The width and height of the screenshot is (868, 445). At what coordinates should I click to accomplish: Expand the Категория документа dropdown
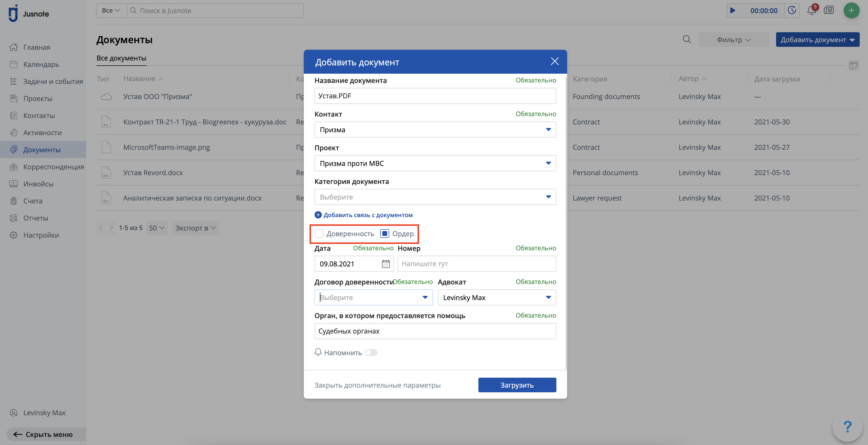pos(435,197)
